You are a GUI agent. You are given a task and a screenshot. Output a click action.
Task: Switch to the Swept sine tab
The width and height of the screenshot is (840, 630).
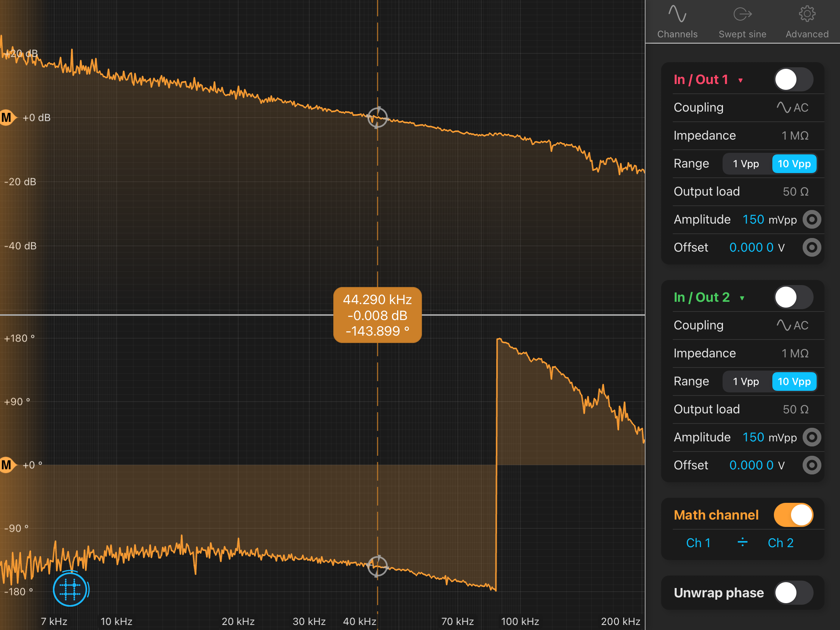[742, 22]
